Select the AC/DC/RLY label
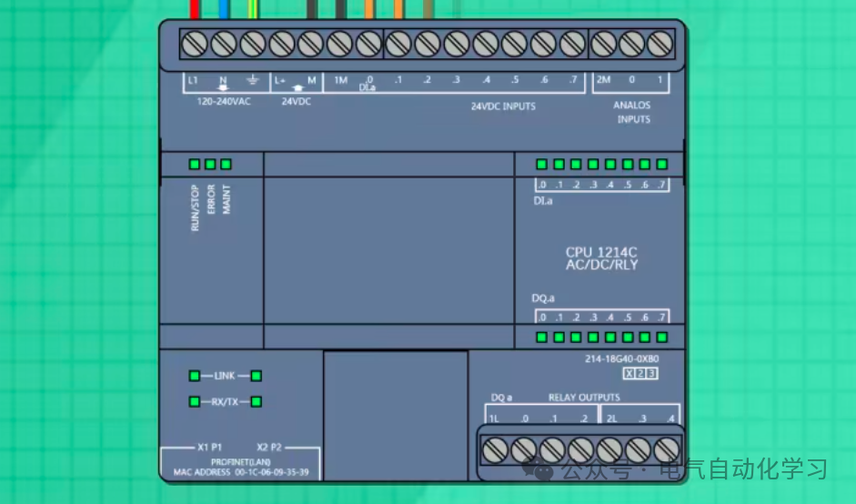 pos(601,265)
